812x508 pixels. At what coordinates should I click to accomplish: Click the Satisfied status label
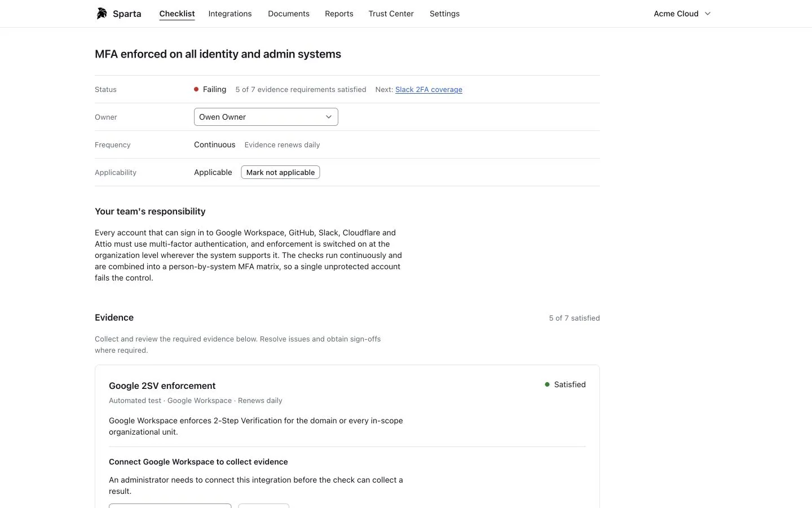pos(570,384)
